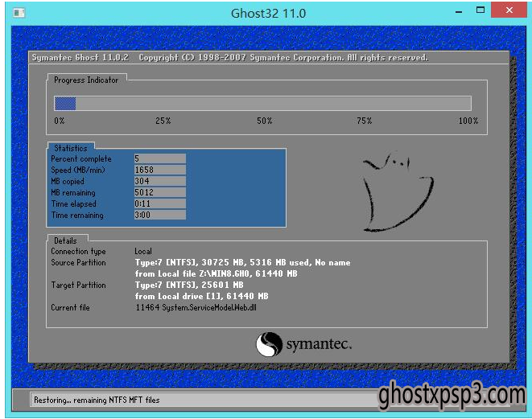Click the symantec wordmark text
The height and width of the screenshot is (419, 532).
[319, 344]
